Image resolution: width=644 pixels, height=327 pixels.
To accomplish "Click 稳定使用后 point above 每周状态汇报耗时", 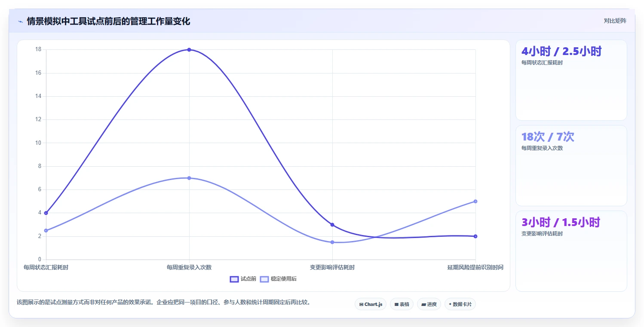I will (46, 230).
